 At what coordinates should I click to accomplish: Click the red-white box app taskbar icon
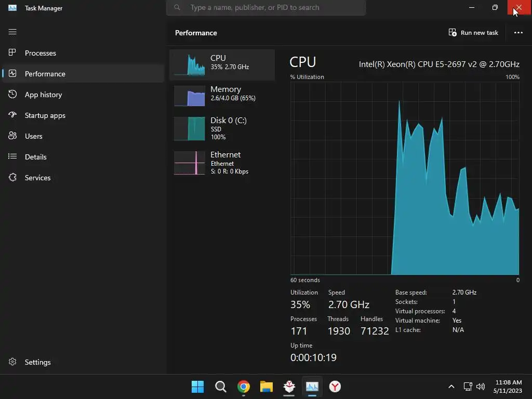click(289, 387)
